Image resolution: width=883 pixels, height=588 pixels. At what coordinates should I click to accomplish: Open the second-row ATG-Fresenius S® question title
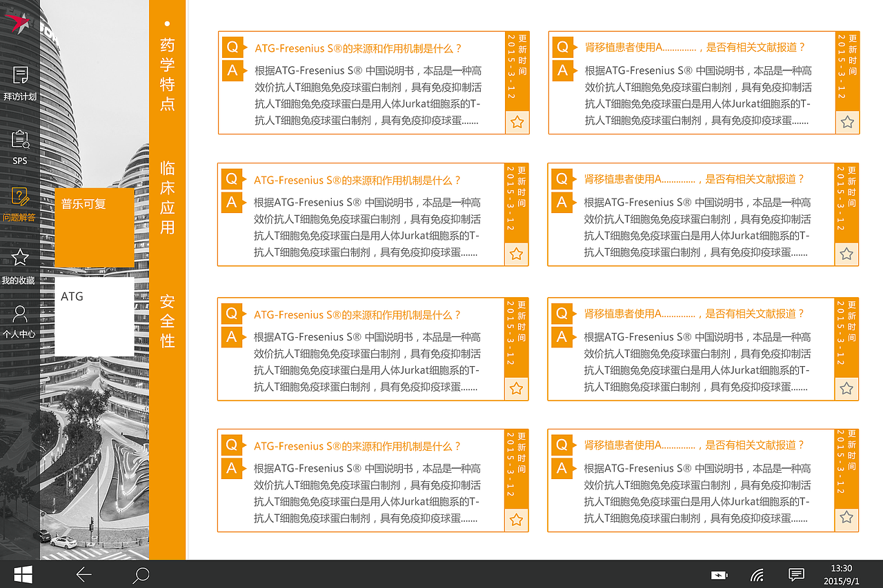click(x=357, y=180)
